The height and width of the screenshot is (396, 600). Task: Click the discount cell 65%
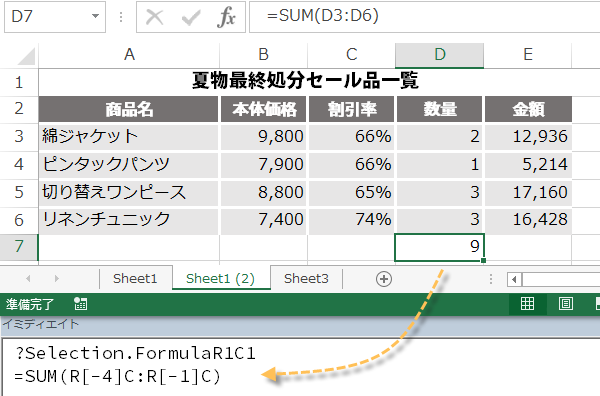[x=352, y=192]
